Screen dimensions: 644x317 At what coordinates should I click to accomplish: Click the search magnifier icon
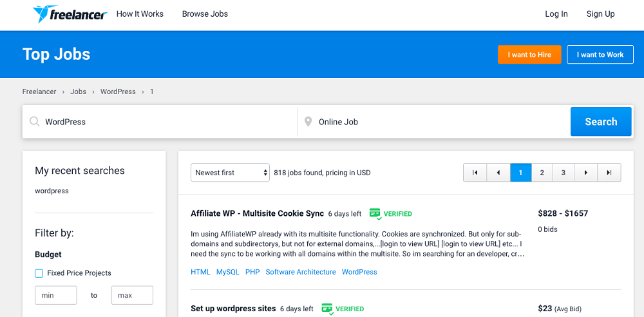coord(34,122)
